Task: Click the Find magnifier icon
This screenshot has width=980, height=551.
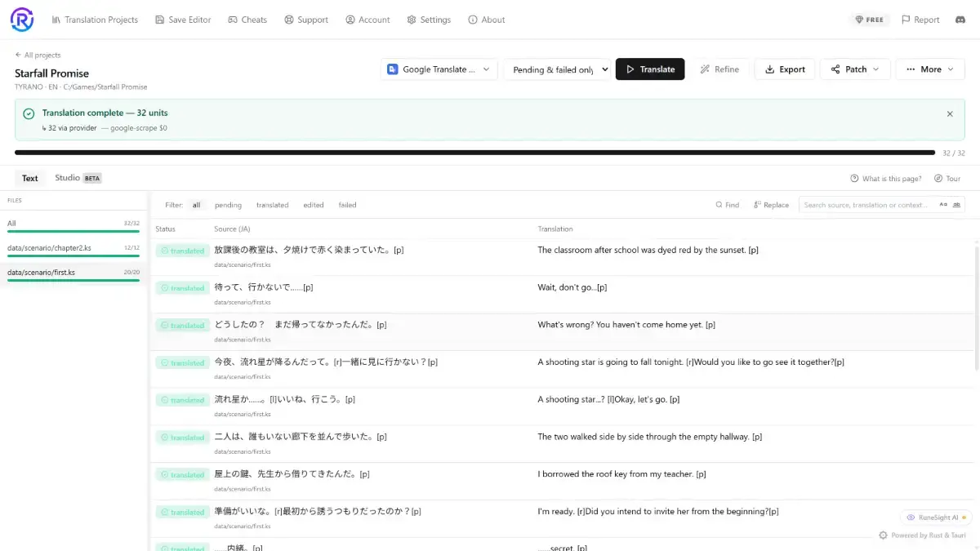Action: coord(719,205)
